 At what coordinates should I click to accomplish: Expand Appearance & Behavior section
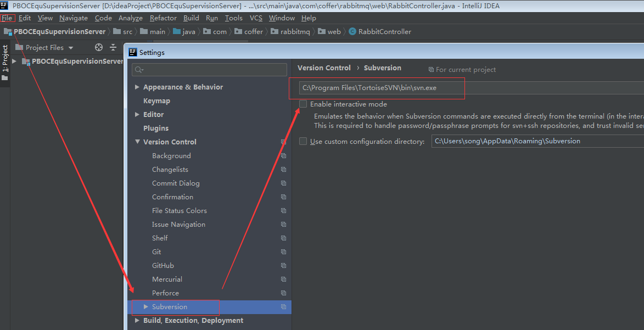point(137,87)
